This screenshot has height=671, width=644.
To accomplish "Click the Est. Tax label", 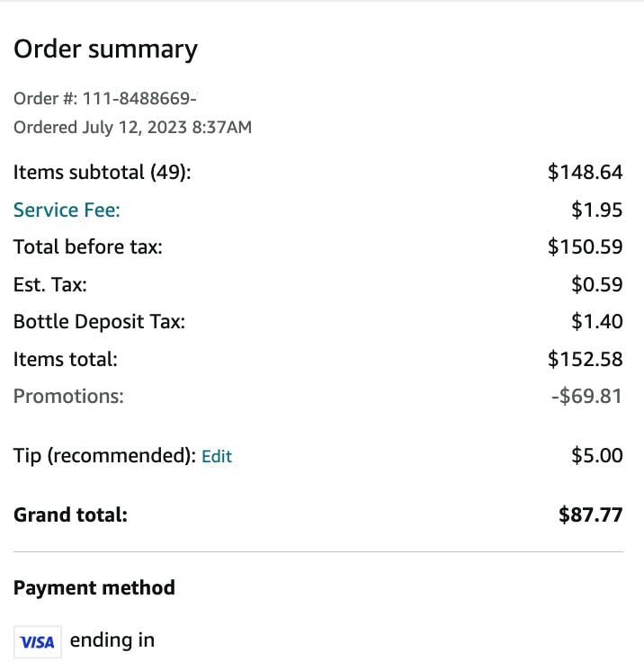I will [x=50, y=285].
